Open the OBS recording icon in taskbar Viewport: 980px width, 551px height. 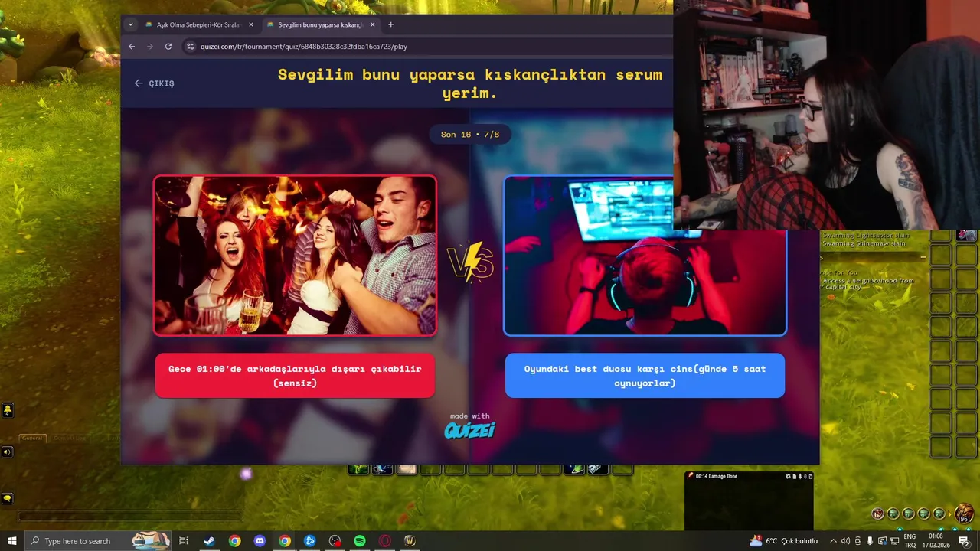pyautogui.click(x=335, y=541)
